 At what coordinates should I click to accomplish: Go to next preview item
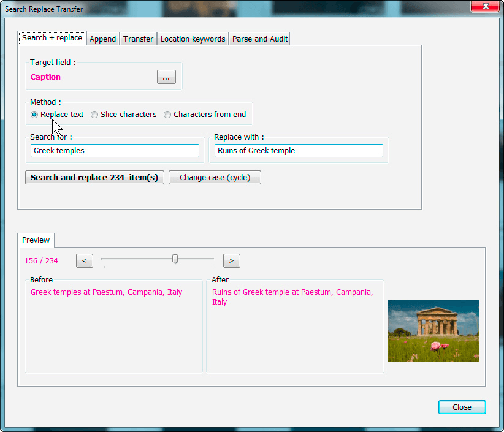231,260
